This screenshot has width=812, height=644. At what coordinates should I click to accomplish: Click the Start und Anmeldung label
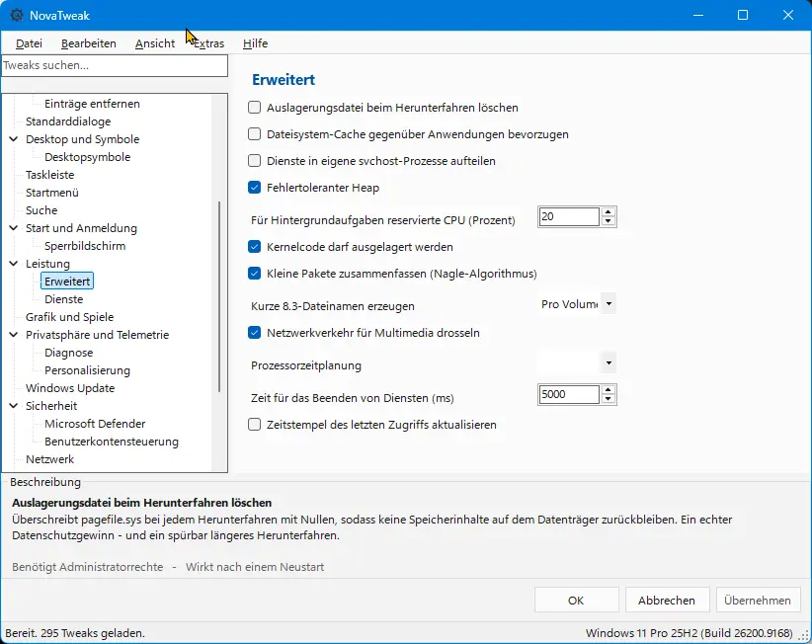coord(82,228)
